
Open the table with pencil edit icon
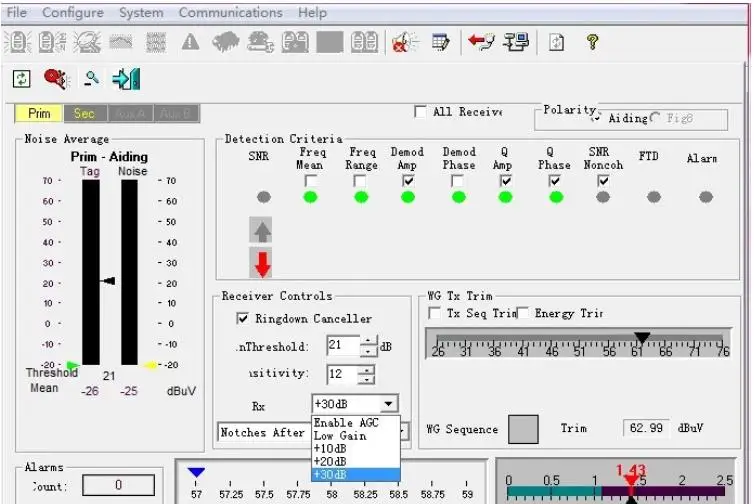pos(440,42)
